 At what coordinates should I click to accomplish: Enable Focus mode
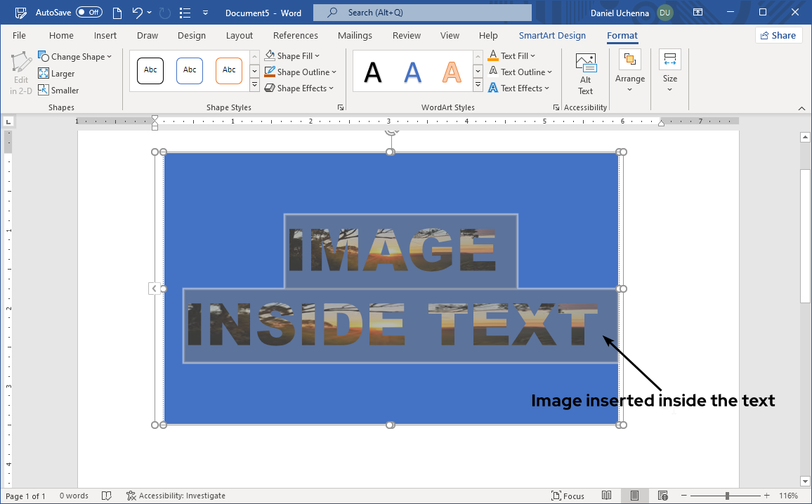(568, 496)
